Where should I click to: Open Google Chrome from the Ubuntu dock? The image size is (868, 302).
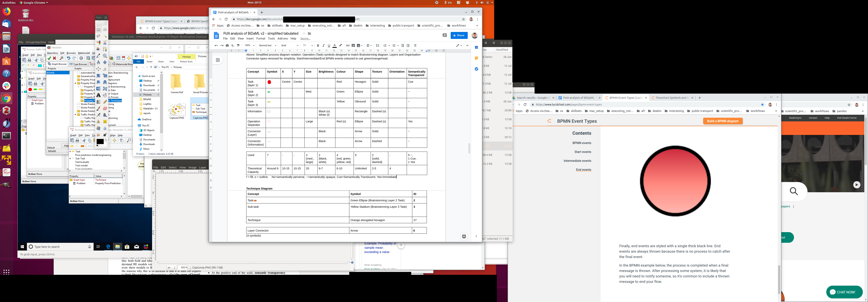6,99
